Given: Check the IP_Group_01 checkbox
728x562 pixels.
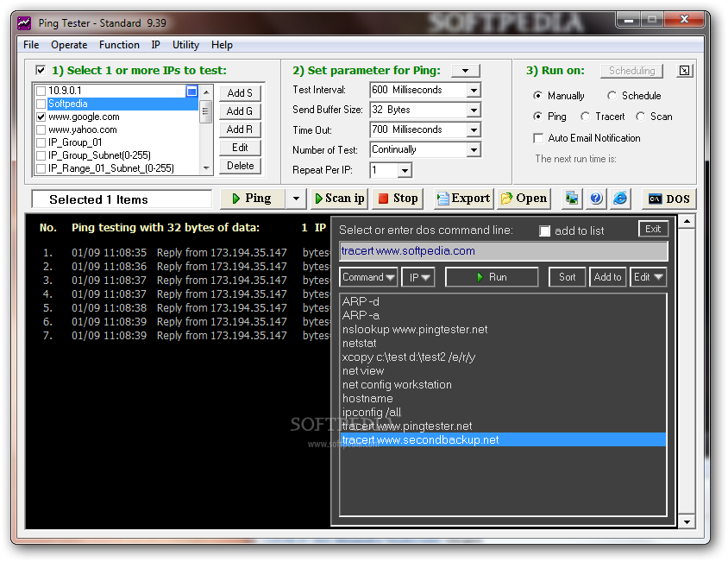Looking at the screenshot, I should [x=41, y=142].
